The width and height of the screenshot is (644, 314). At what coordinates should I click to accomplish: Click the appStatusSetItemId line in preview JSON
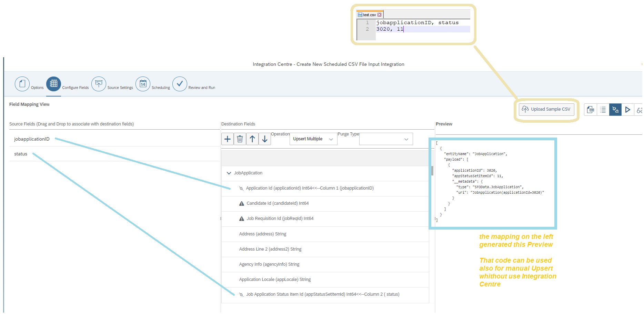[x=477, y=176]
